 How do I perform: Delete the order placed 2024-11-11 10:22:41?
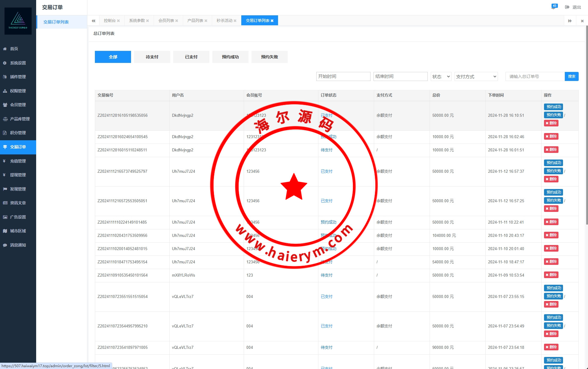point(551,222)
